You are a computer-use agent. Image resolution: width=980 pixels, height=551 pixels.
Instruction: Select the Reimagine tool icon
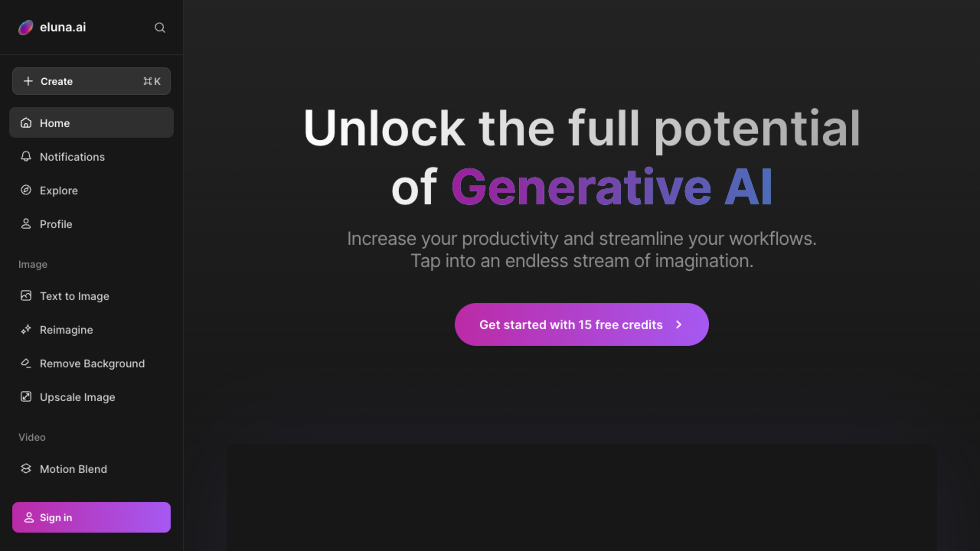click(26, 329)
